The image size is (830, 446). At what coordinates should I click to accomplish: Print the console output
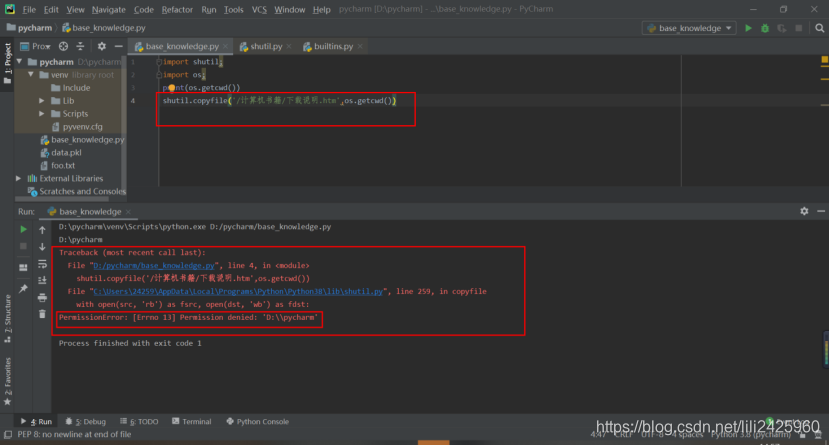pos(42,297)
